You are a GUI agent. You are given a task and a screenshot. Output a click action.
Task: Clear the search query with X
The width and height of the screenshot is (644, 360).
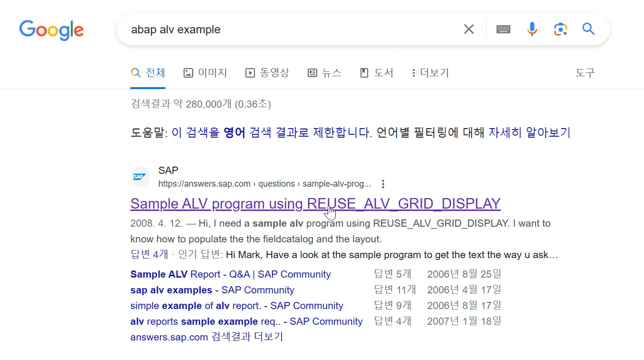click(x=469, y=30)
